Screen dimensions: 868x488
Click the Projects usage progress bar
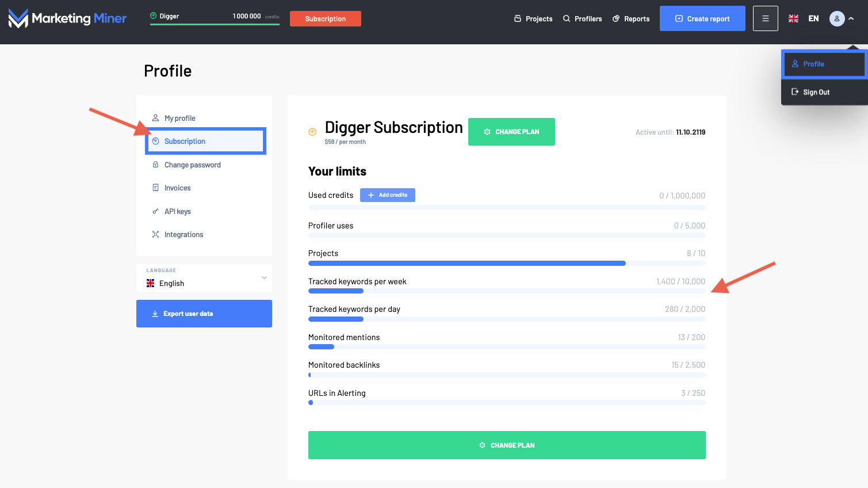pos(507,263)
